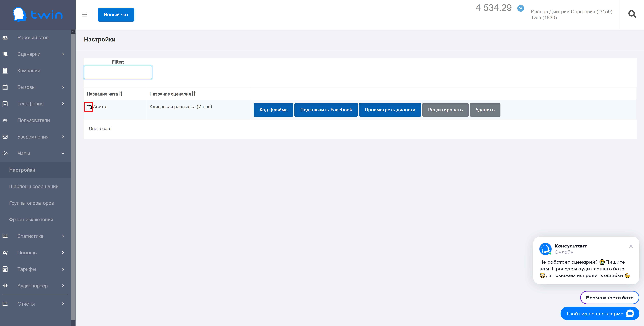Select Настройки under Чаты

coord(35,170)
